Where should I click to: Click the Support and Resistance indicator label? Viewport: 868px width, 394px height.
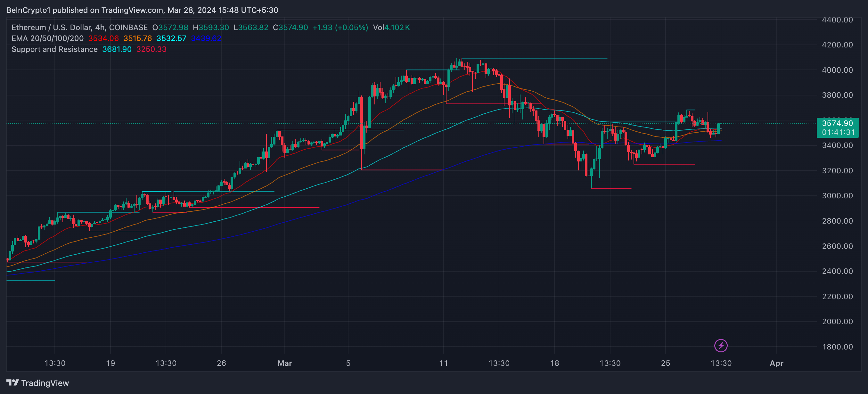pyautogui.click(x=54, y=49)
